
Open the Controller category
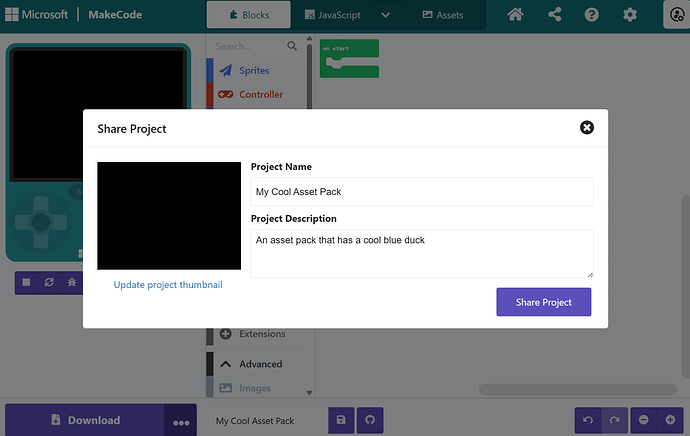point(255,94)
